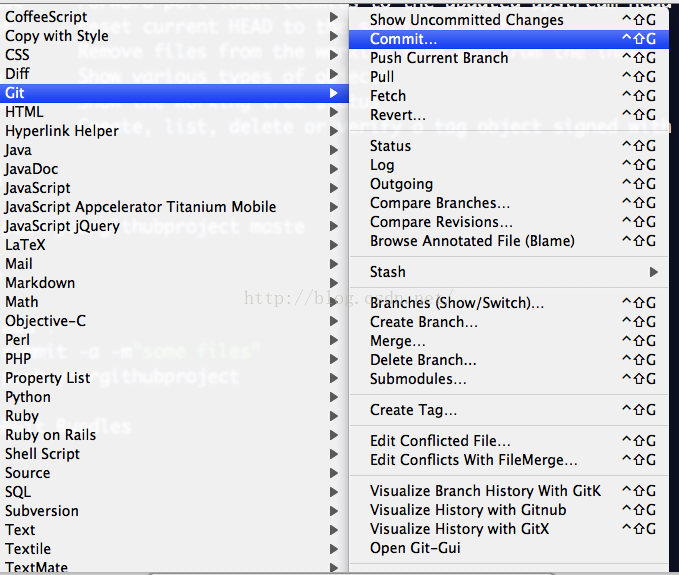Choose Visualize History with Gitnub
Screen dimensions: 679x575
(x=509, y=510)
